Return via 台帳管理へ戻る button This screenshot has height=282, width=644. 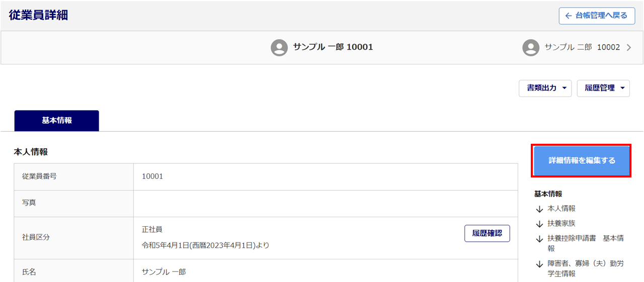click(x=596, y=16)
